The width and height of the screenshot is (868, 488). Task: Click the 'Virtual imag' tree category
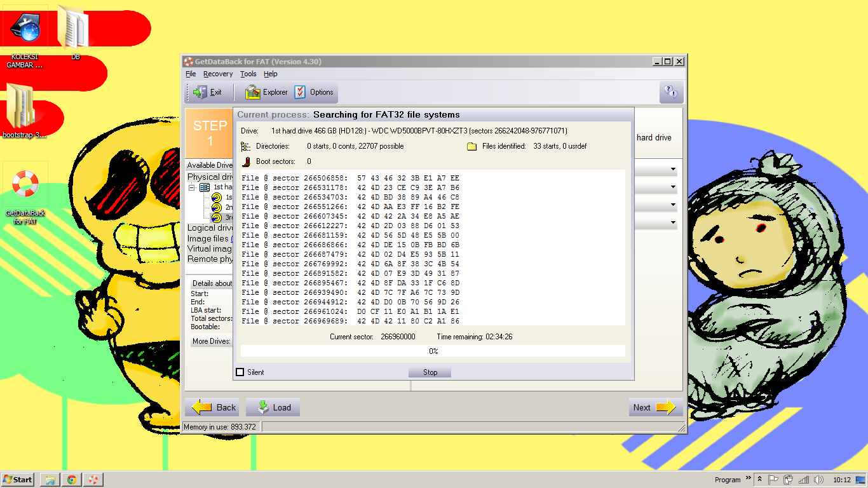210,248
